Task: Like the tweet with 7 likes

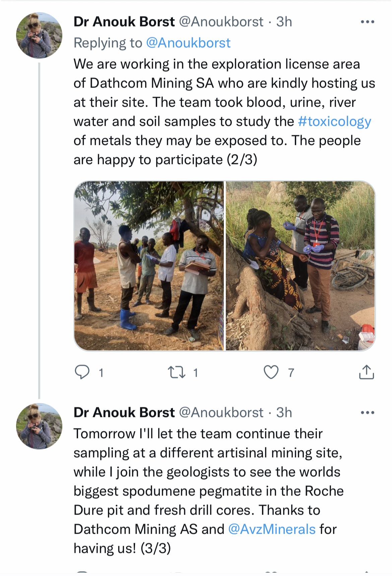Action: [271, 372]
